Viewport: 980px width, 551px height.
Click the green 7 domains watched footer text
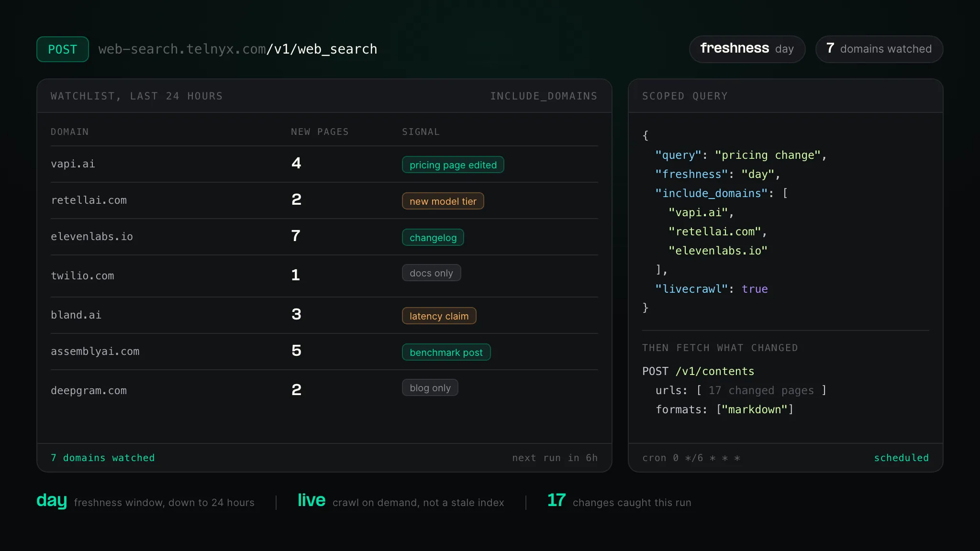point(103,458)
